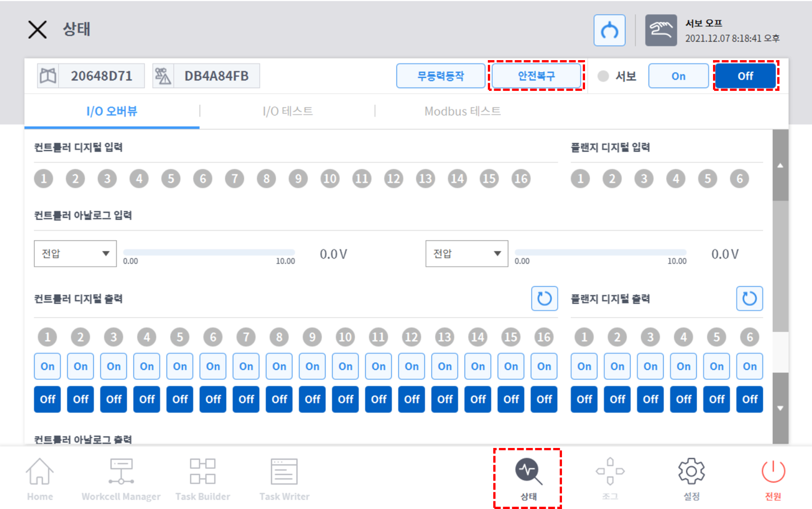This screenshot has width=812, height=509.
Task: Turn servo On
Action: pyautogui.click(x=678, y=76)
